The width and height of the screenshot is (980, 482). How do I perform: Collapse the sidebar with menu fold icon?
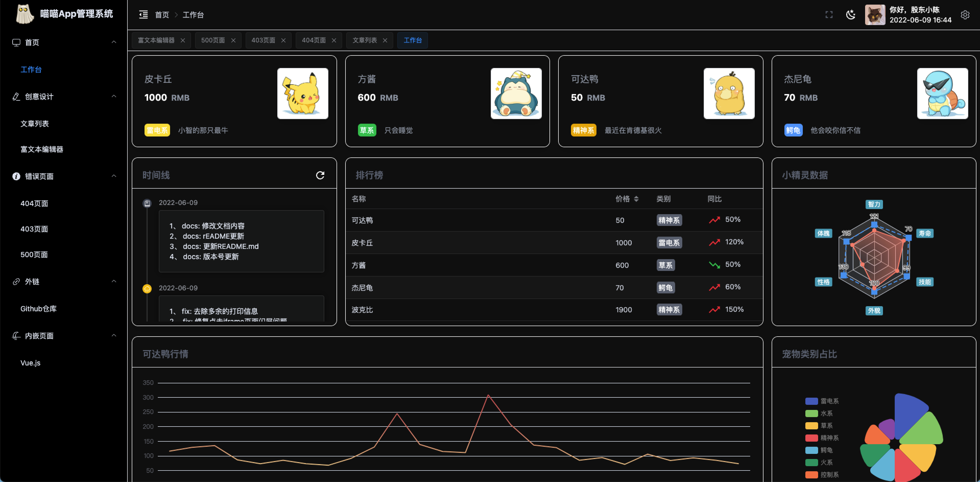click(144, 15)
